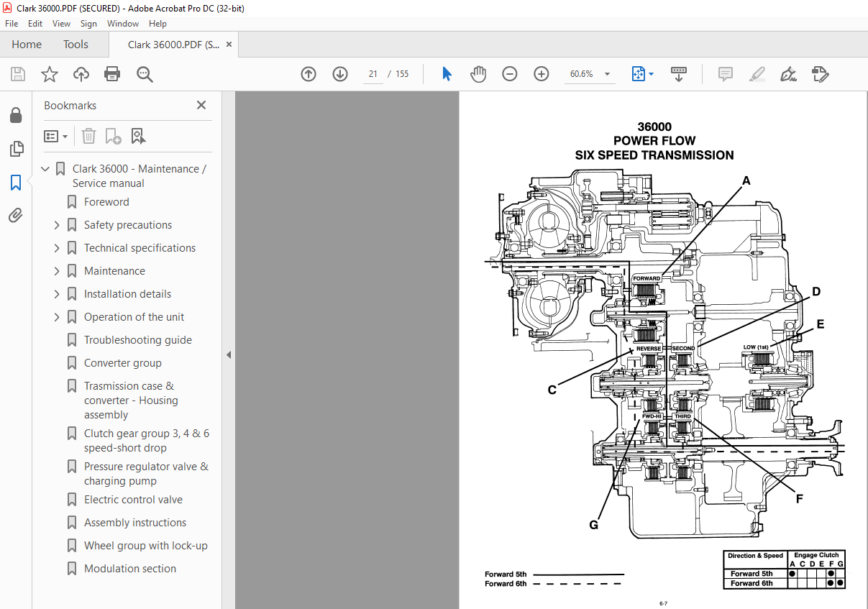868x609 pixels.
Task: Expand the Installation details bookmark
Action: click(57, 294)
